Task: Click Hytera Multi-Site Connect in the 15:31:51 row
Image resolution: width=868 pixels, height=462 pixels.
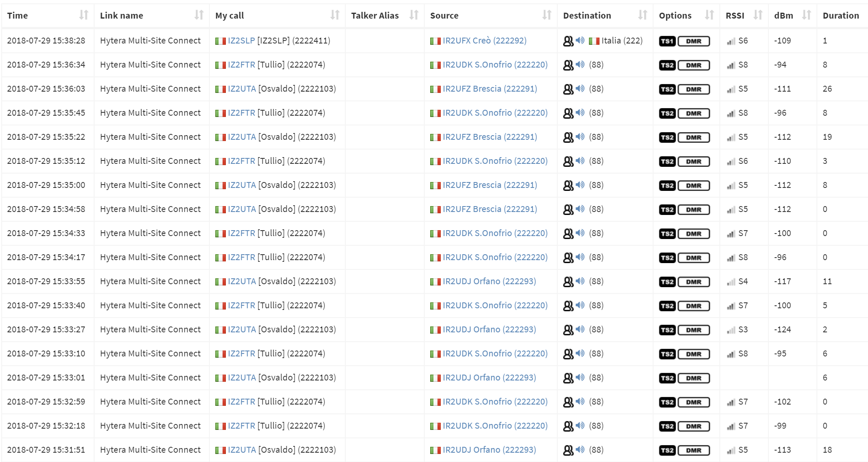Action: coord(150,450)
